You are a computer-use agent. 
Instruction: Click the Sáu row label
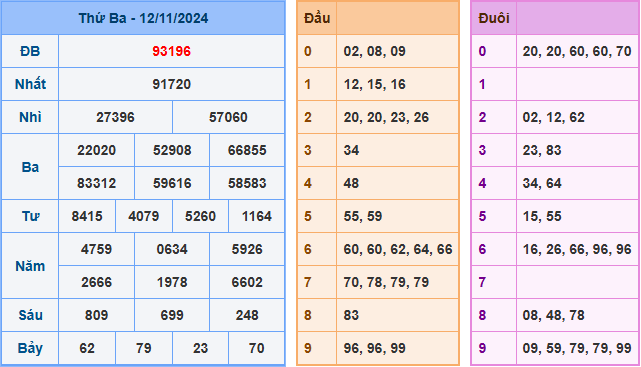30,315
